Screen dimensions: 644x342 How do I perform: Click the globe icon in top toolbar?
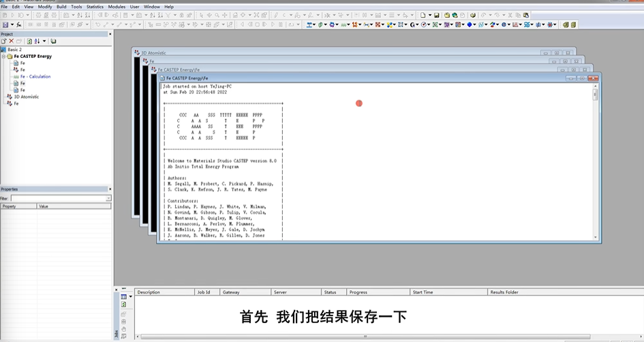(x=455, y=15)
